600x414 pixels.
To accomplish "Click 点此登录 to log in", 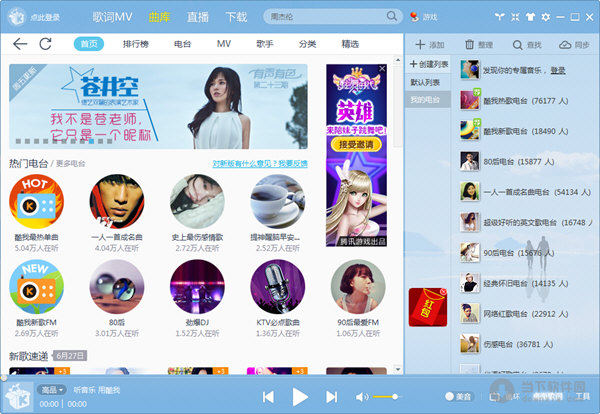I will point(45,17).
